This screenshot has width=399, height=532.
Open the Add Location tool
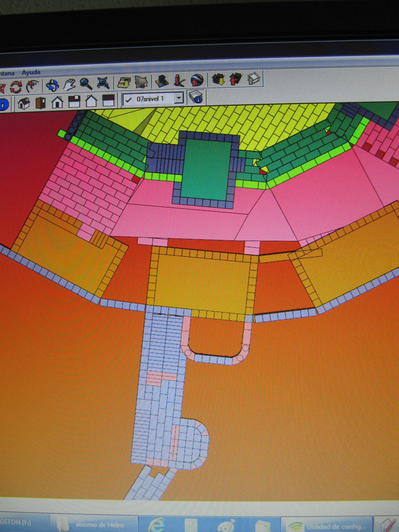124,83
